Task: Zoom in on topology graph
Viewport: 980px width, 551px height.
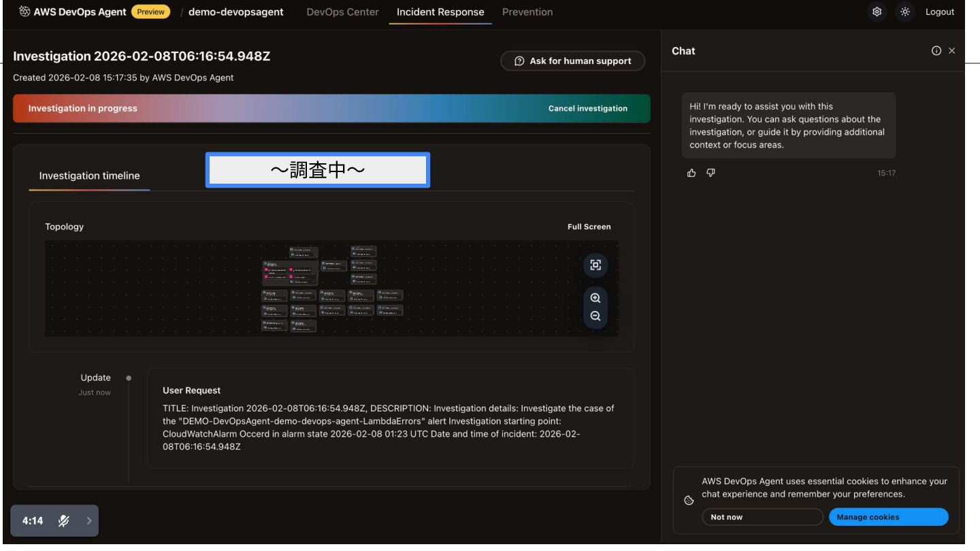Action: (x=595, y=298)
